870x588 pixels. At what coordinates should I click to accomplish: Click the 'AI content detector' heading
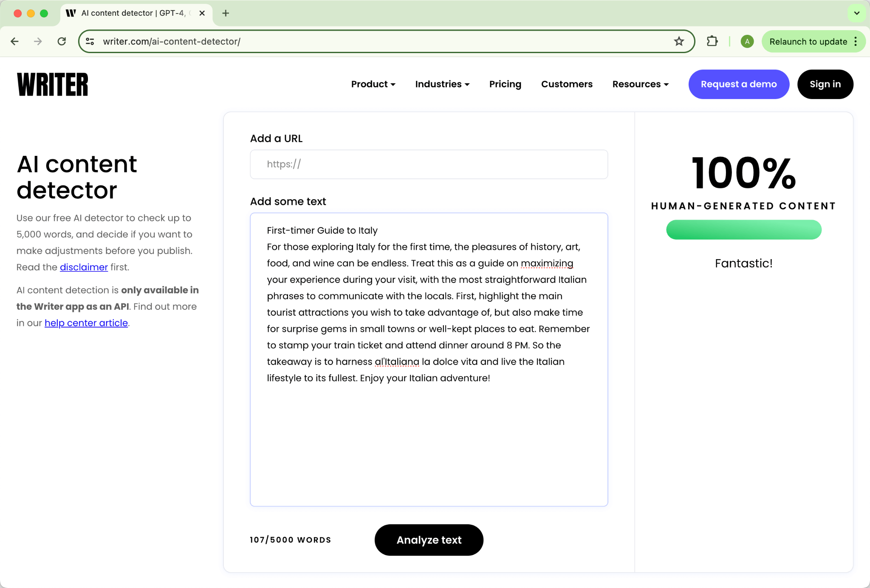pos(77,177)
